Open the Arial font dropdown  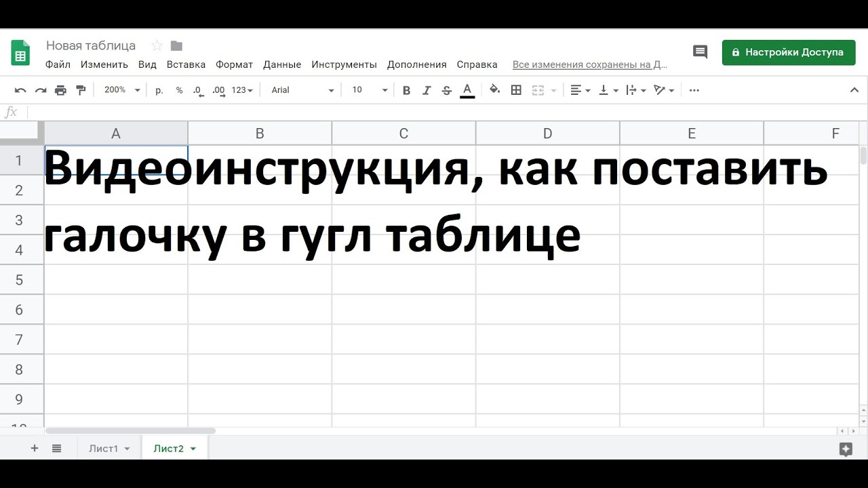[302, 90]
